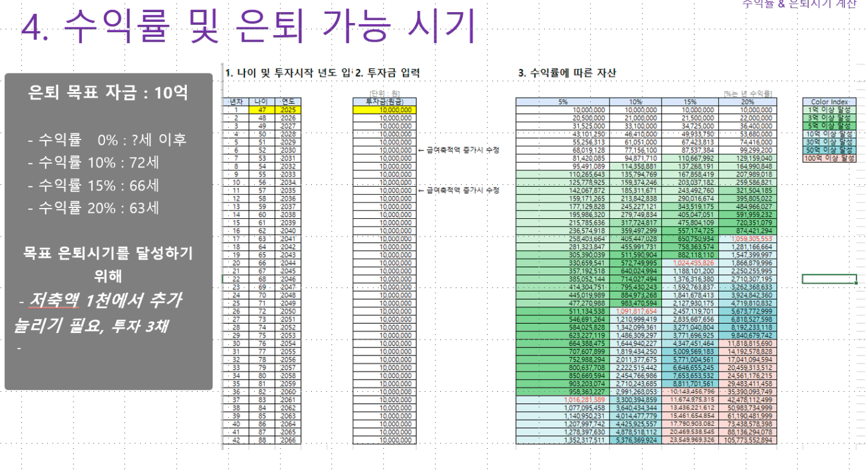
Task: Select the 5% return column header
Action: point(564,102)
